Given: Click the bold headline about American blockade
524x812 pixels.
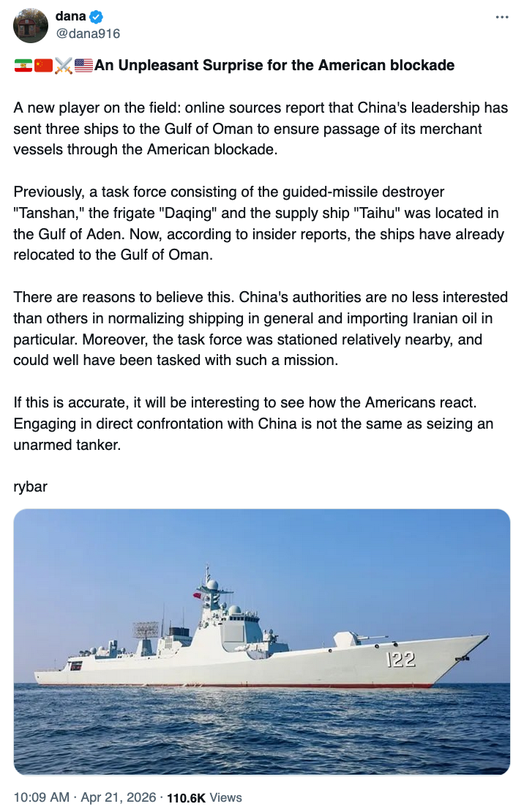Looking at the screenshot, I should coord(274,66).
